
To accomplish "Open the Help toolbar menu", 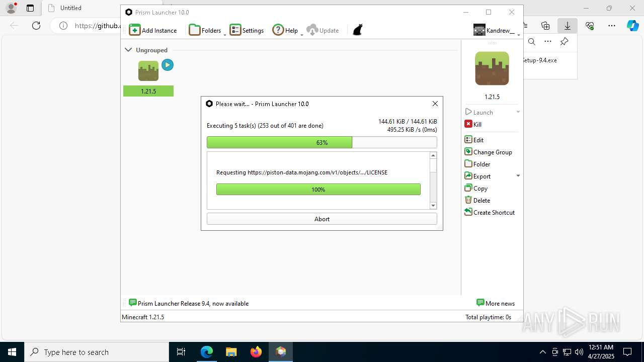I will [285, 30].
